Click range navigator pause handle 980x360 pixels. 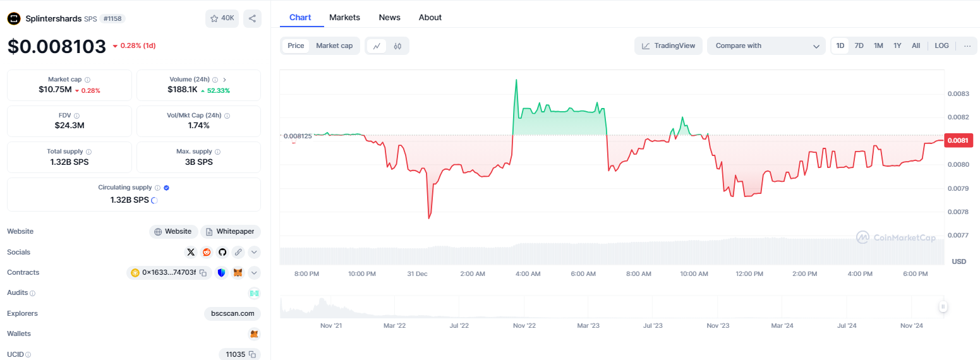tap(943, 307)
